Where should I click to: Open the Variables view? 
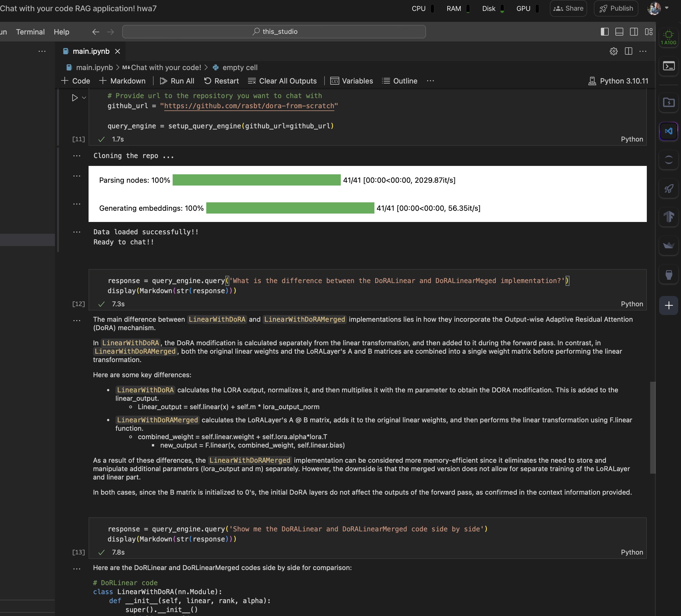(352, 81)
